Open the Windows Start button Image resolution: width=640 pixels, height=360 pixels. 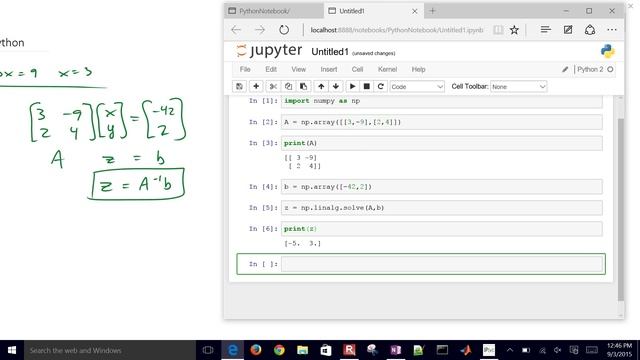[x=11, y=350]
